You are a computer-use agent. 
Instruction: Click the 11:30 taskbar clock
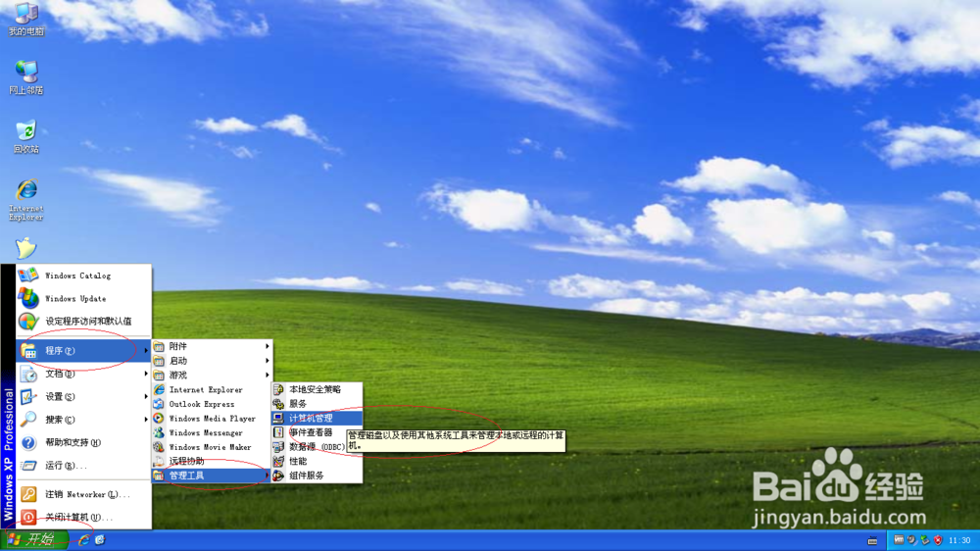(x=959, y=540)
